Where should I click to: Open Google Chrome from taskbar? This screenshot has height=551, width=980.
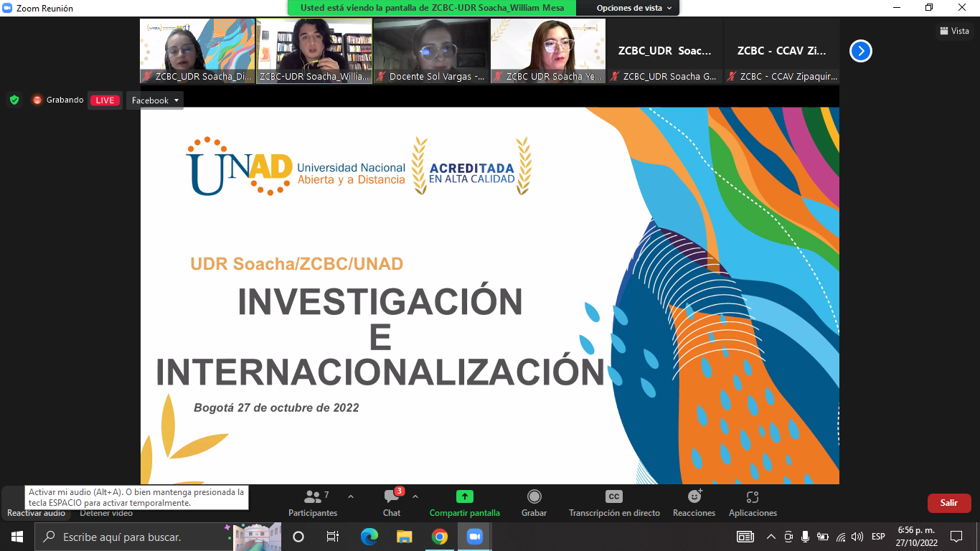440,537
